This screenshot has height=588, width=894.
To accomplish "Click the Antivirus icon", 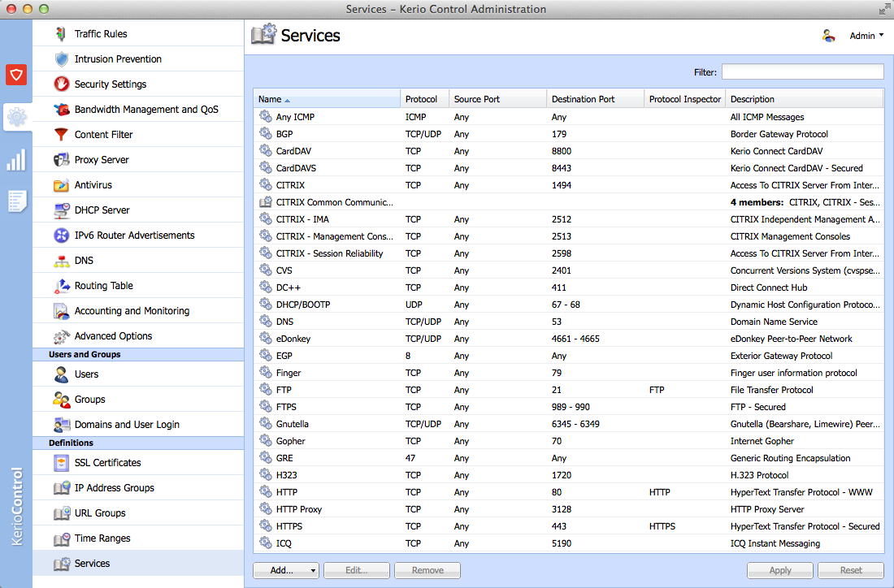I will point(61,184).
